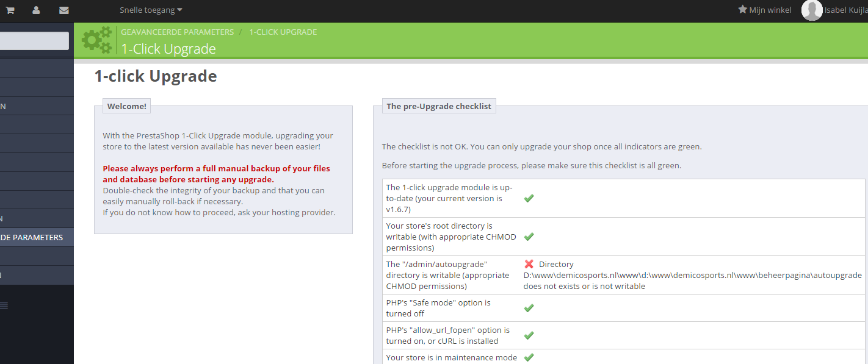The image size is (868, 364).
Task: Click the check for maintenance mode row
Action: point(529,357)
